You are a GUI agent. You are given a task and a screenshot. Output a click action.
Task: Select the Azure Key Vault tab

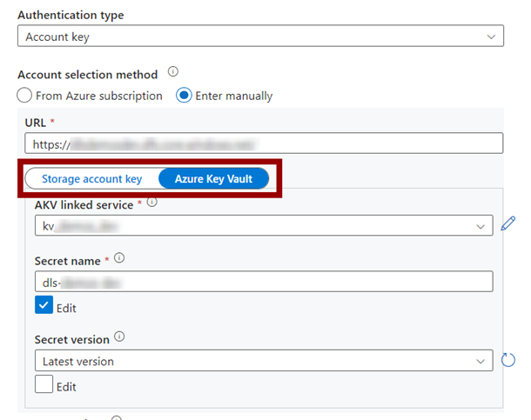[x=213, y=178]
